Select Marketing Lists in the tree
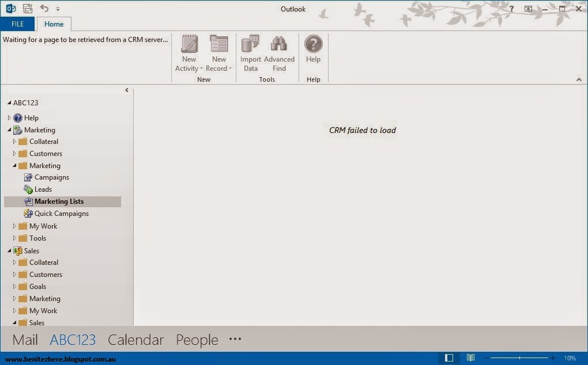The height and width of the screenshot is (365, 588). point(62,201)
